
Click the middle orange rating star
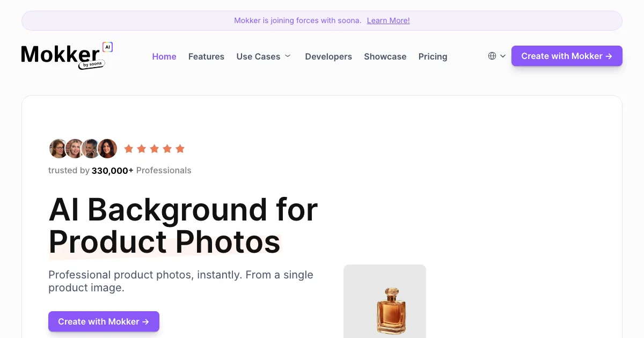[155, 149]
